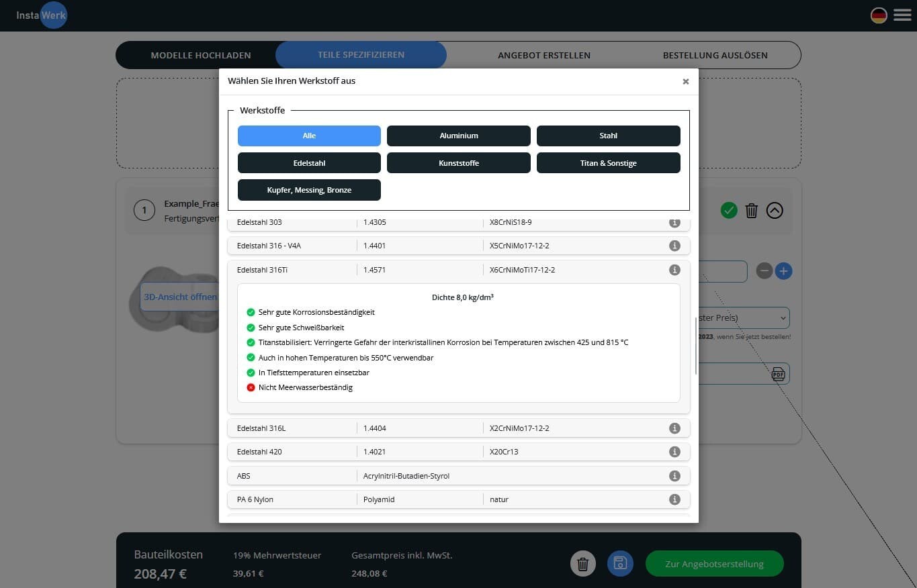Screen dimensions: 917x588
Task: Open info for Edelstahl 420 row
Action: [x=674, y=452]
